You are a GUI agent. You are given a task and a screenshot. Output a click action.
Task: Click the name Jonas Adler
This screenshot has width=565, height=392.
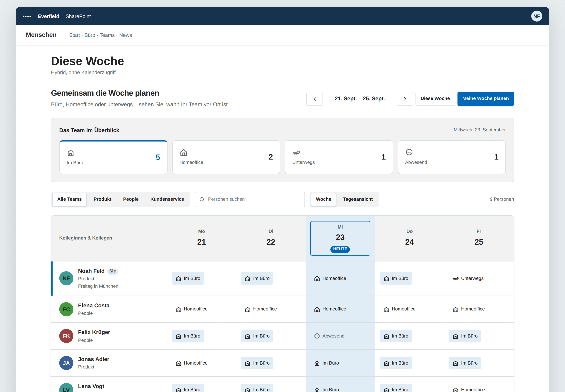[93, 359]
